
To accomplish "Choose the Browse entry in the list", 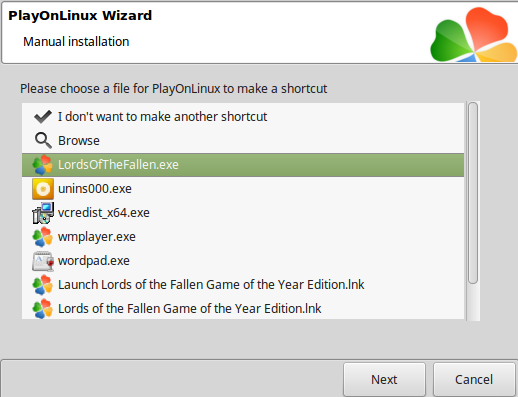I will 243,141.
